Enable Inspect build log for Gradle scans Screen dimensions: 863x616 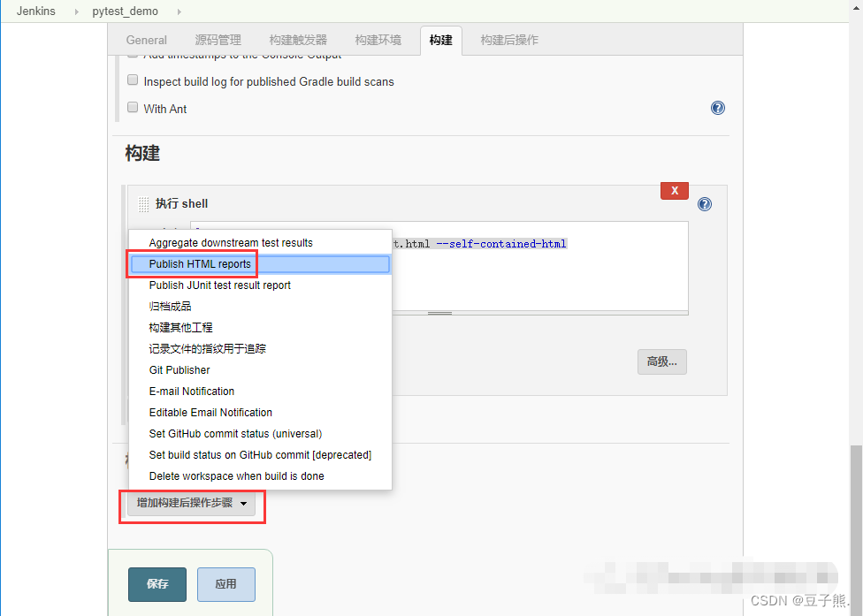[x=133, y=80]
